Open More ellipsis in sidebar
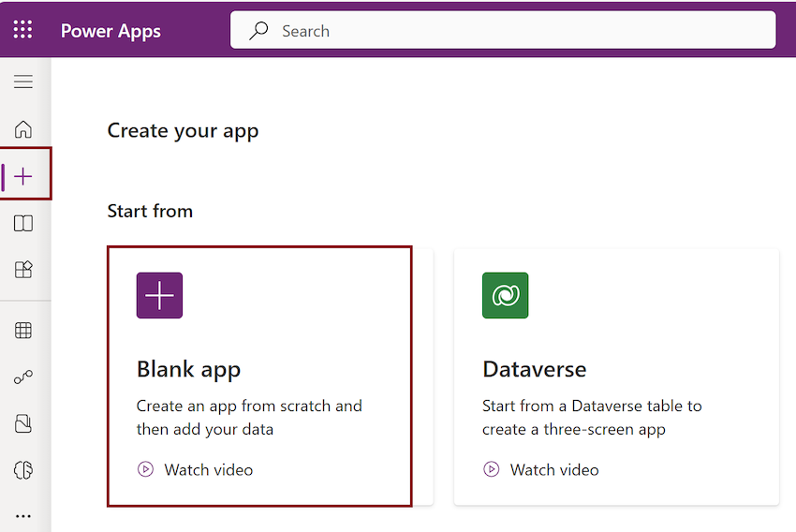The width and height of the screenshot is (796, 532). click(x=23, y=516)
